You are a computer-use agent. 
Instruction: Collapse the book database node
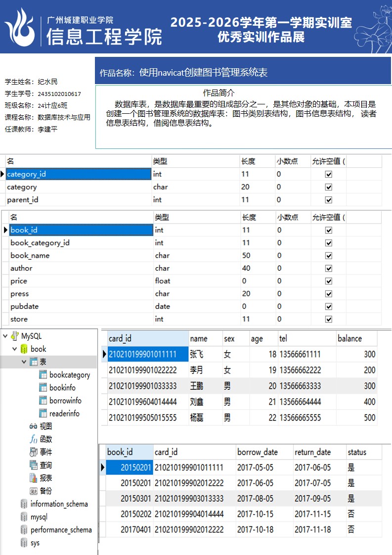14,349
